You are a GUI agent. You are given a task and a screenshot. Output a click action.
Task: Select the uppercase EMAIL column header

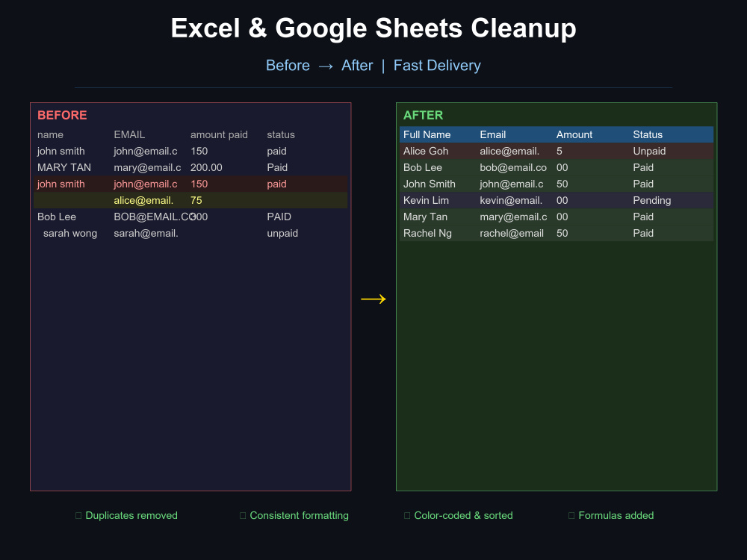[x=129, y=134]
